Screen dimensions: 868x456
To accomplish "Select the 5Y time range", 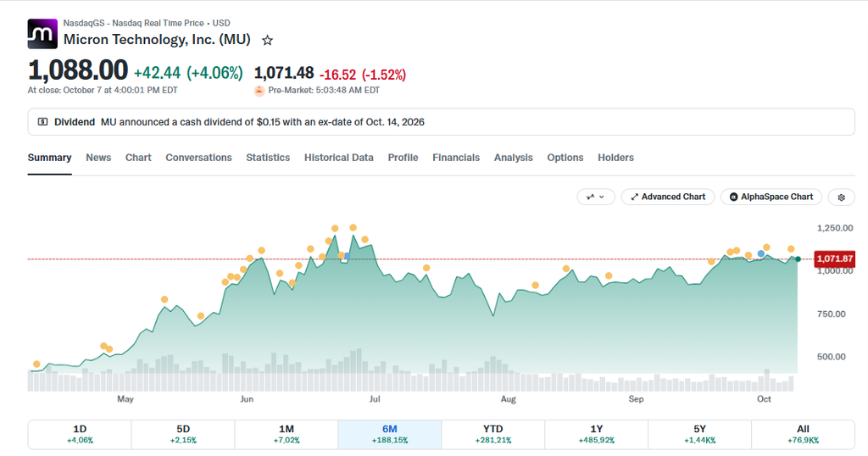I will (699, 435).
